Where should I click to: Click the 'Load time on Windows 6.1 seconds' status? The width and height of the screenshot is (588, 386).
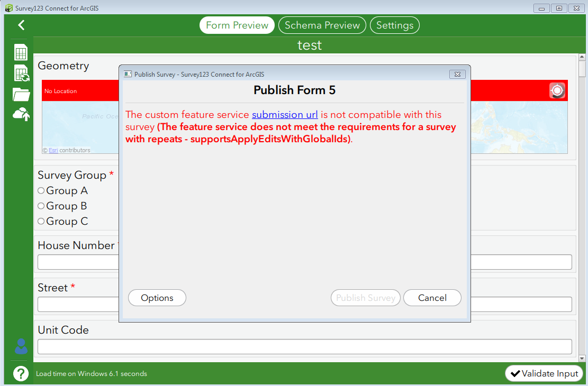(x=92, y=374)
